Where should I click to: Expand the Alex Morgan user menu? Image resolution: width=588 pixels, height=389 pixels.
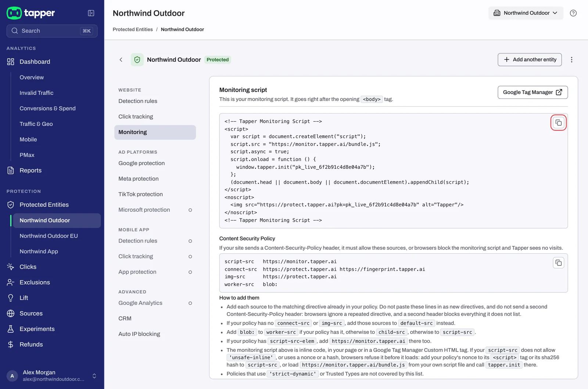[52, 376]
